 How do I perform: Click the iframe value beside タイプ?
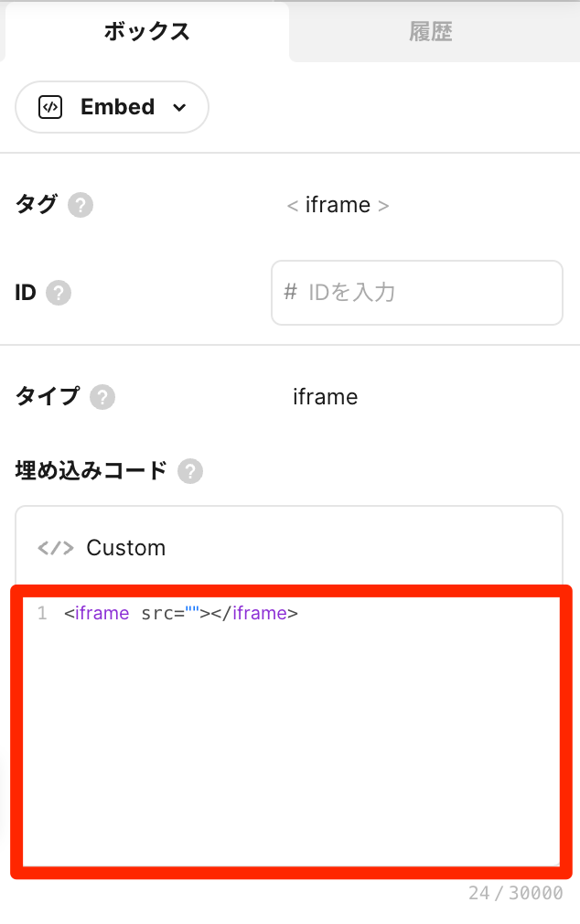click(x=325, y=397)
